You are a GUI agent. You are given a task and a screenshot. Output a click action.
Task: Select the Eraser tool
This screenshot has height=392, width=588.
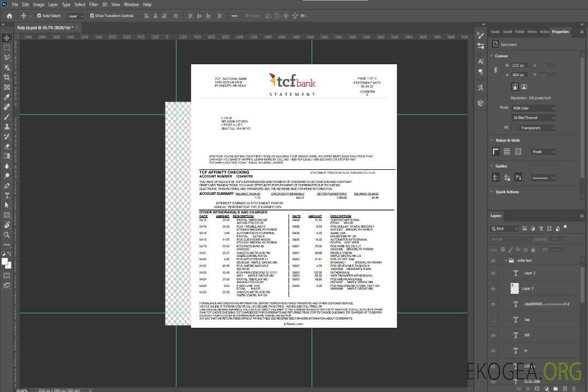click(x=7, y=146)
